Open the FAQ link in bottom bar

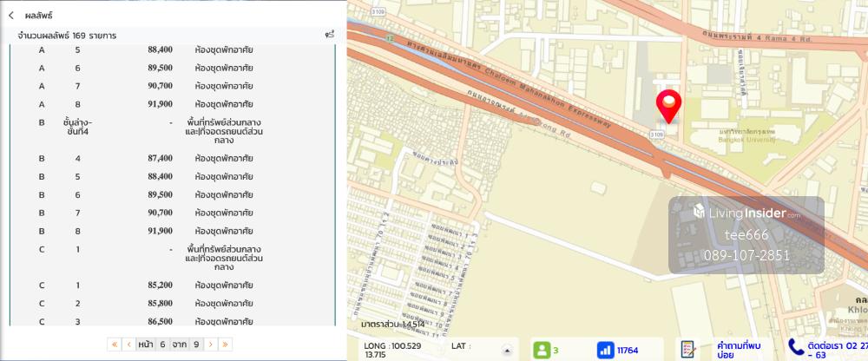[727, 350]
